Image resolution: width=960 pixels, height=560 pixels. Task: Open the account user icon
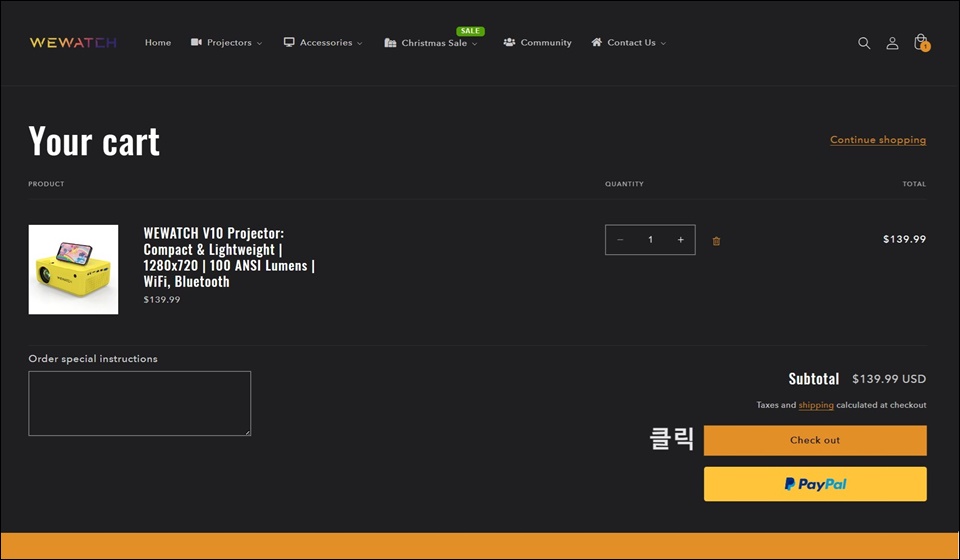click(892, 43)
